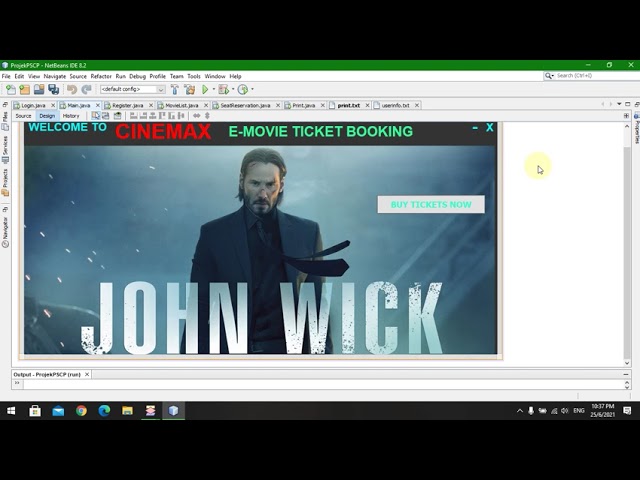640x480 pixels.
Task: Open the Navigator side panel
Action: [x=5, y=232]
